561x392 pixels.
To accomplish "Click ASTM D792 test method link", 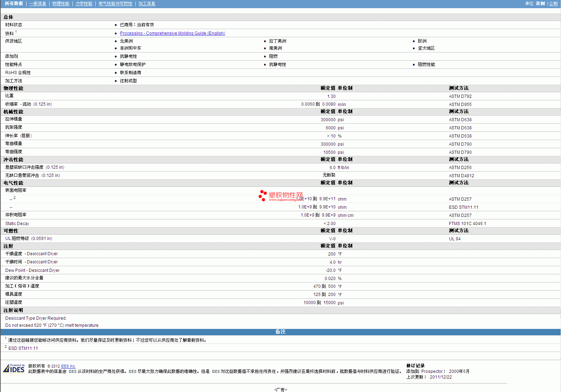I will (460, 96).
